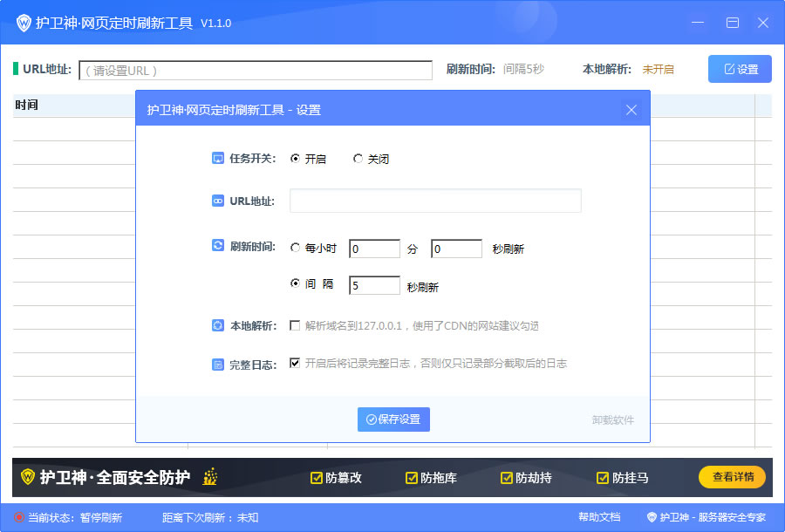The height and width of the screenshot is (532, 785).
Task: Uncheck the 完整日志 checkbox
Action: coord(295,365)
